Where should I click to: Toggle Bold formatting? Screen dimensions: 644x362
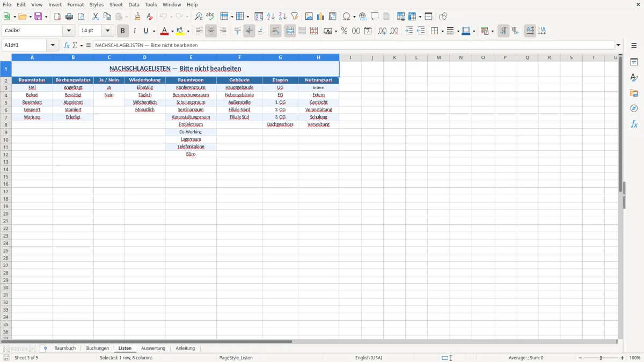click(122, 31)
